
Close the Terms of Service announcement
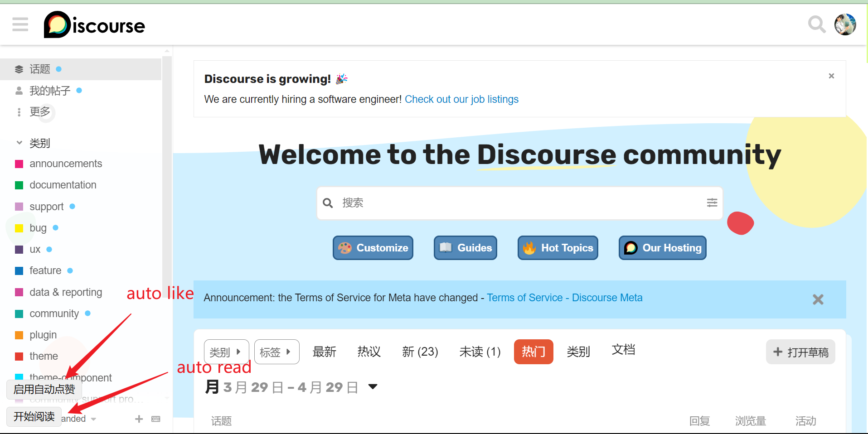818,299
